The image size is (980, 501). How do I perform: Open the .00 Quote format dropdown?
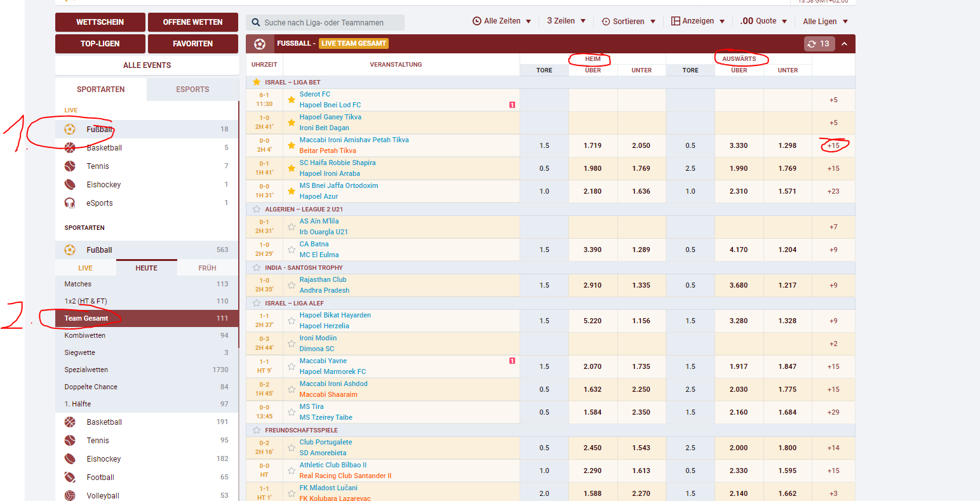point(763,21)
